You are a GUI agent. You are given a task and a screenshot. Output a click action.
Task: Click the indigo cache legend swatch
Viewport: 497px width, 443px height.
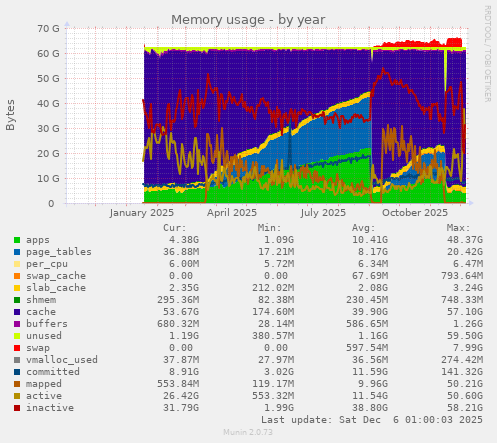(17, 312)
